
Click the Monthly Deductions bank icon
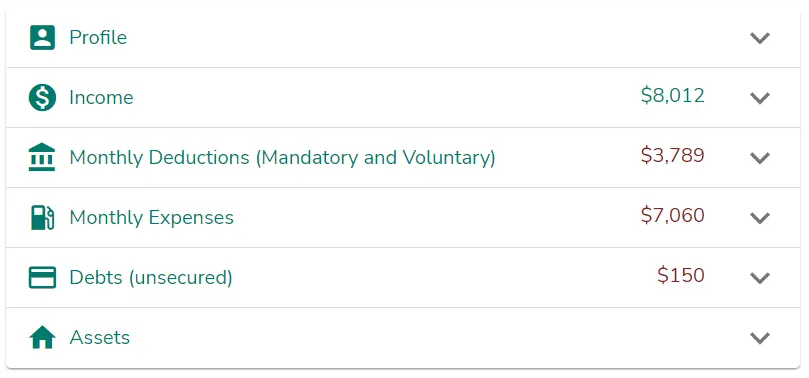click(42, 157)
